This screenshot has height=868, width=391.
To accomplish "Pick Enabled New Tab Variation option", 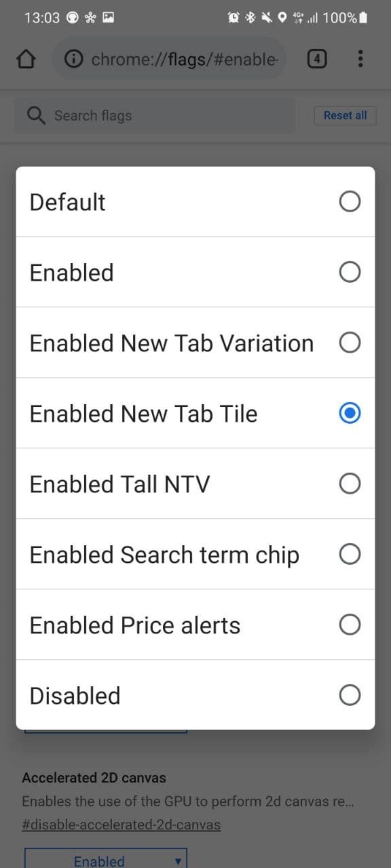I will coord(195,342).
